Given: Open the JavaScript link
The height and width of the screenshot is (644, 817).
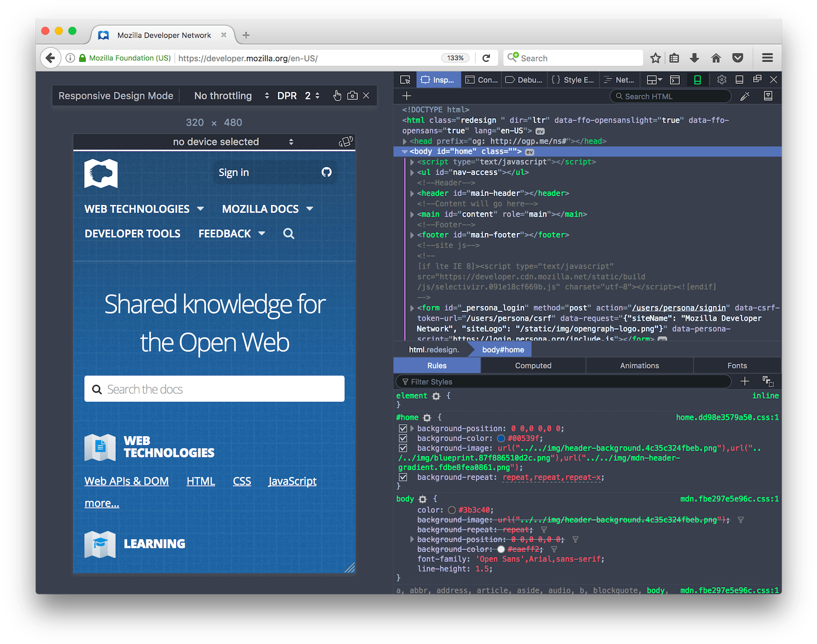Looking at the screenshot, I should (x=293, y=481).
